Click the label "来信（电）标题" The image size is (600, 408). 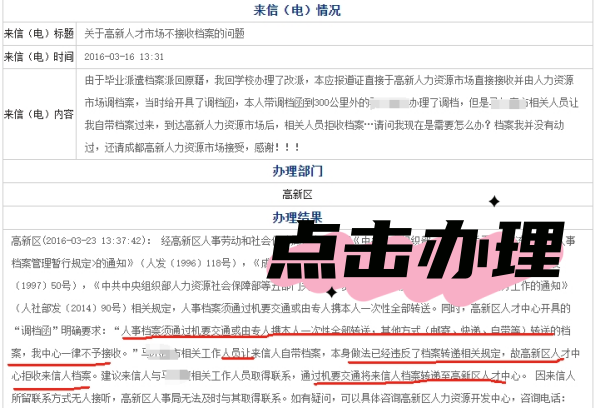pos(39,34)
